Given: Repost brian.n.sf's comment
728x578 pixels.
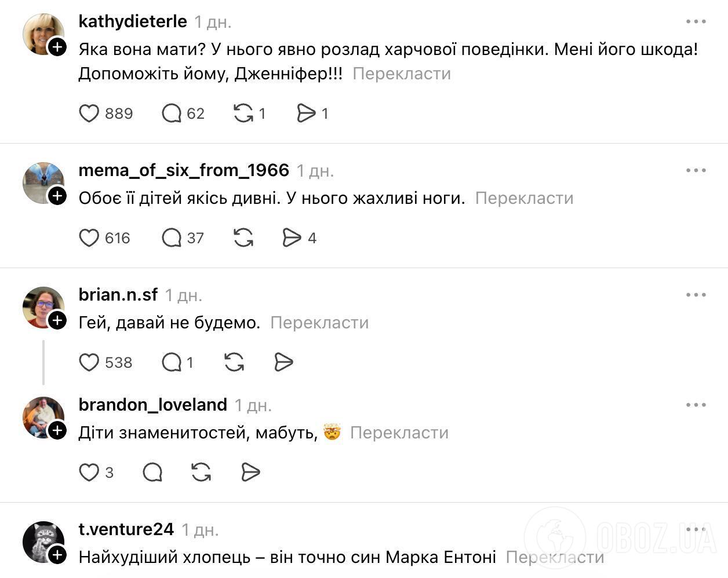Looking at the screenshot, I should pyautogui.click(x=234, y=362).
